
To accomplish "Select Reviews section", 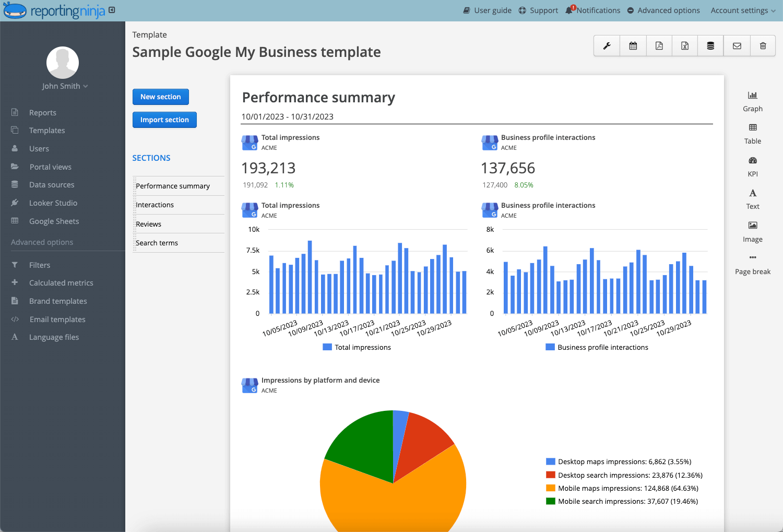I will 179,224.
